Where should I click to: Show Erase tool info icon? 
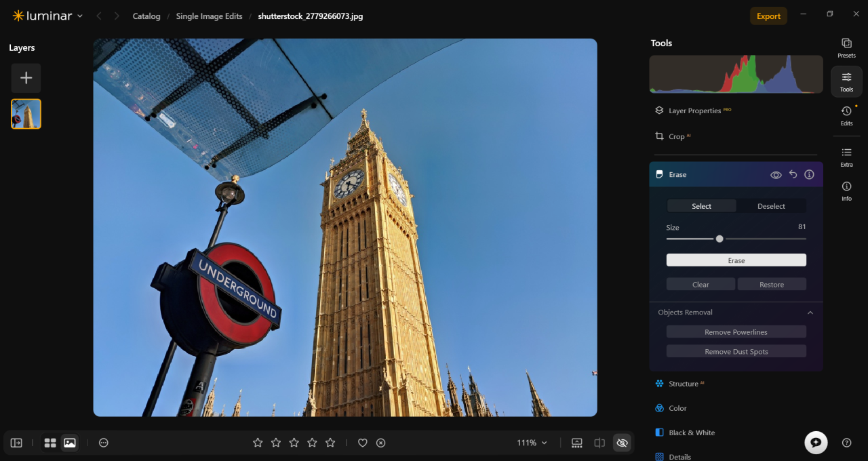point(809,174)
